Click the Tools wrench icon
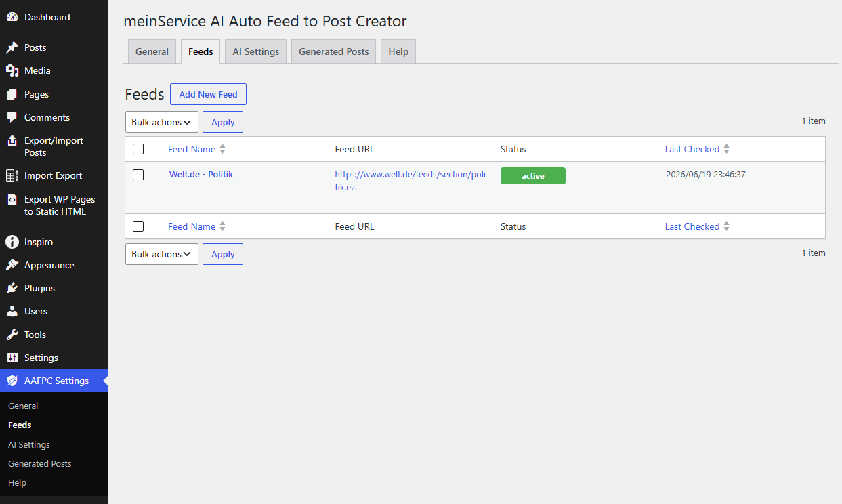This screenshot has height=504, width=842. click(12, 335)
